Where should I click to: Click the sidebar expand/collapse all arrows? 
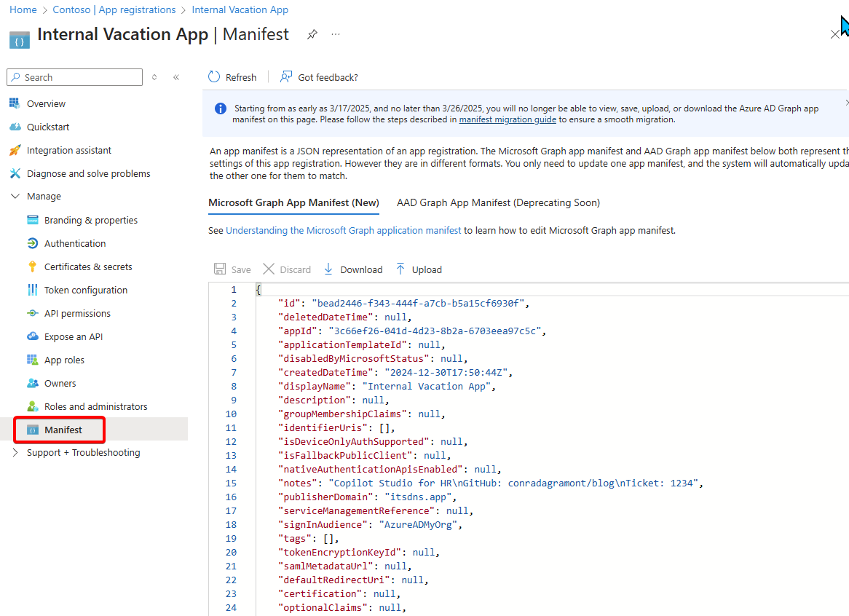(x=154, y=77)
